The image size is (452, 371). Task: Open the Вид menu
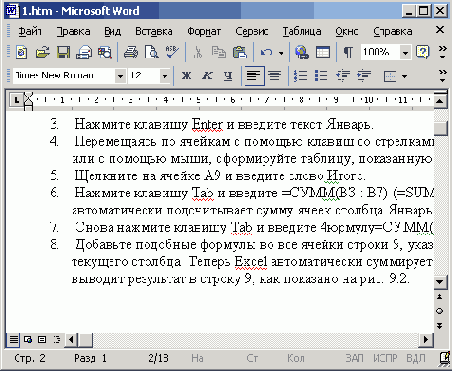[112, 31]
